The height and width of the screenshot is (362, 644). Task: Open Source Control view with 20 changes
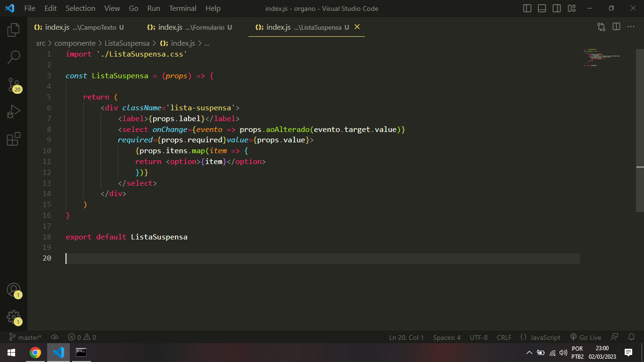coord(14,85)
